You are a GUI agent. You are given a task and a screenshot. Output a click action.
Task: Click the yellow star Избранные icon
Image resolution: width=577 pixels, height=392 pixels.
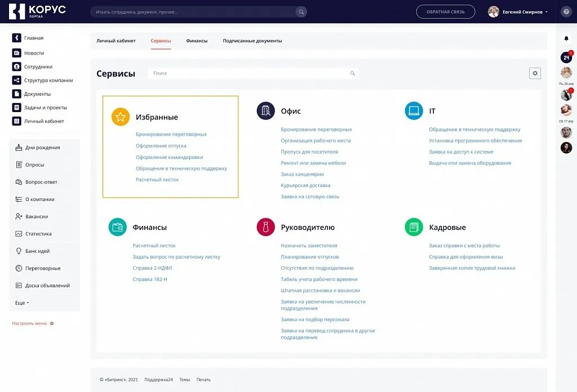[121, 117]
